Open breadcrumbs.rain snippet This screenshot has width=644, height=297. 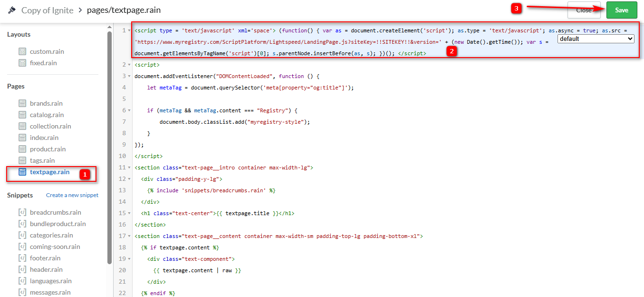[x=56, y=212]
